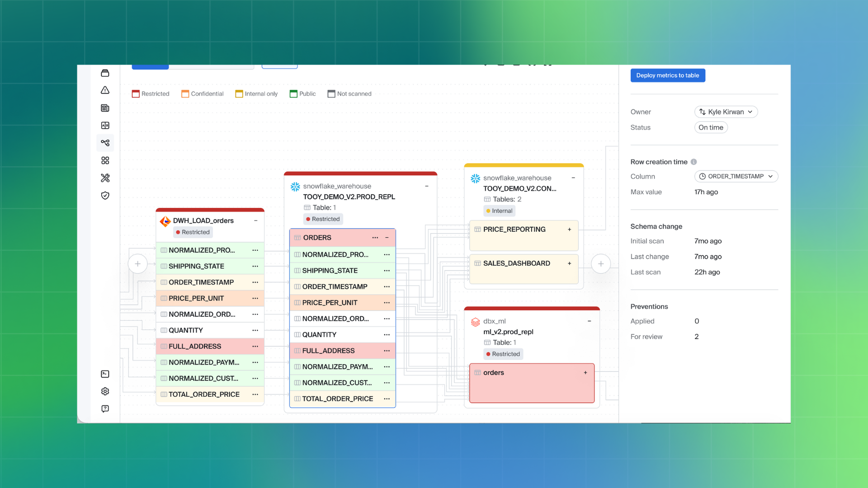Collapse the DWH_LOAD_orders node
The height and width of the screenshot is (488, 868).
256,221
